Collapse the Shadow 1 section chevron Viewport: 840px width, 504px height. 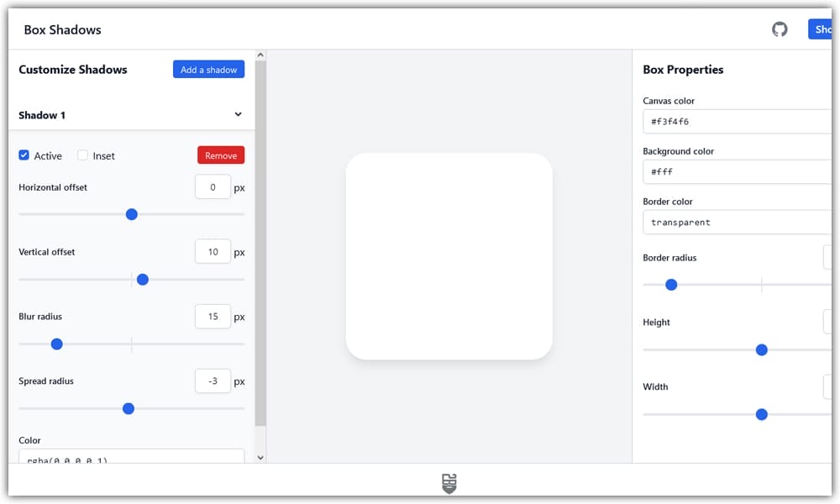tap(238, 115)
